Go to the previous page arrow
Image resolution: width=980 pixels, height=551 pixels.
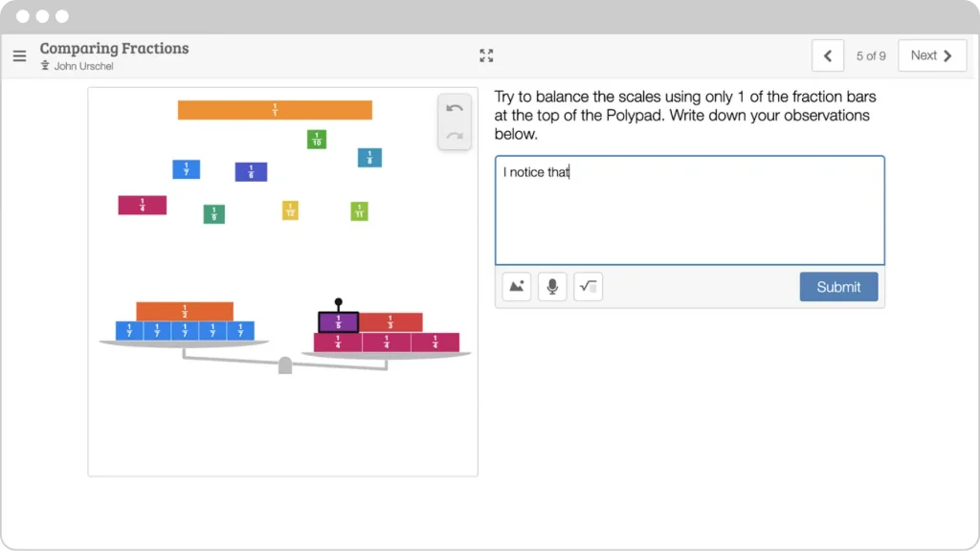pyautogui.click(x=827, y=55)
